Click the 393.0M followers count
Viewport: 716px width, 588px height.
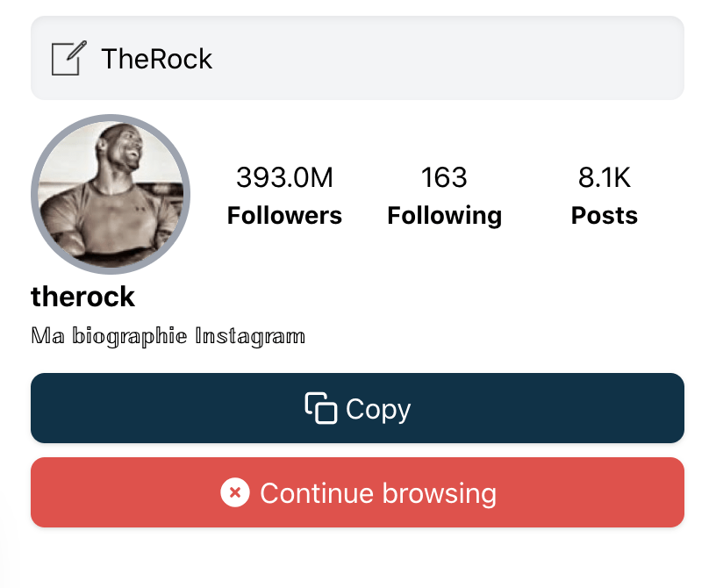[x=284, y=177]
